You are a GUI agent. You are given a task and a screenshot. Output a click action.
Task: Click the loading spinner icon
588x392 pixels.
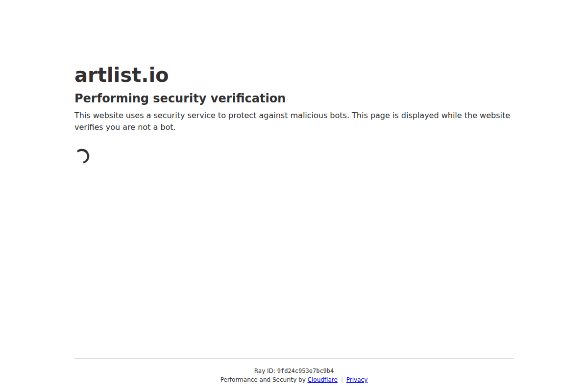point(82,156)
